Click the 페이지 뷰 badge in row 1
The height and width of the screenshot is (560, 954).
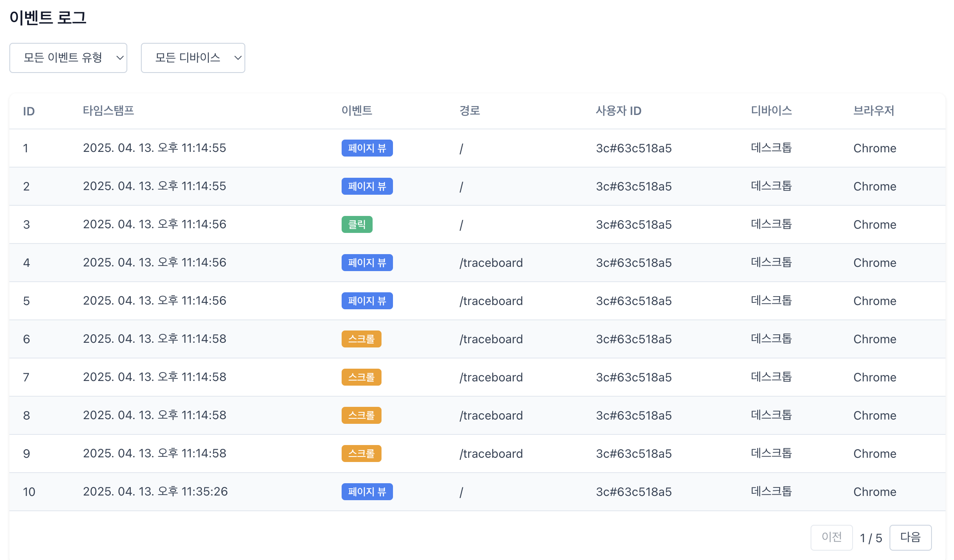[x=367, y=148]
